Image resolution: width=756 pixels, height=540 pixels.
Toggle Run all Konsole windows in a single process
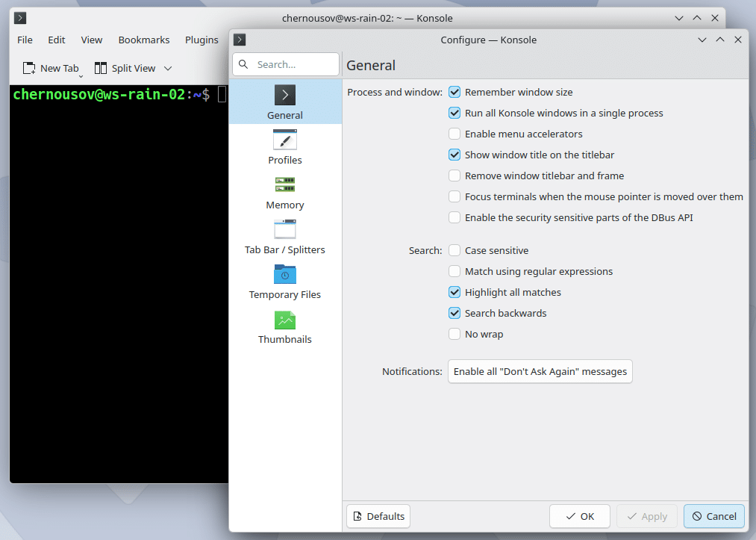tap(454, 113)
